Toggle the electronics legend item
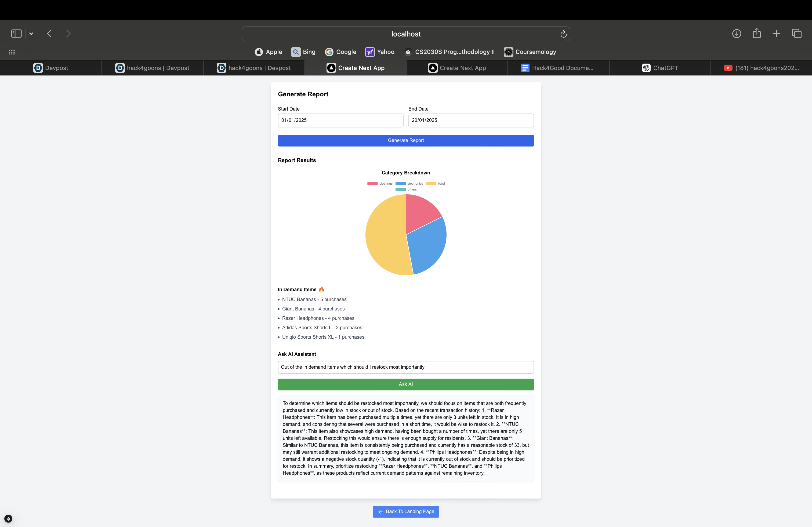This screenshot has height=527, width=812. (409, 183)
